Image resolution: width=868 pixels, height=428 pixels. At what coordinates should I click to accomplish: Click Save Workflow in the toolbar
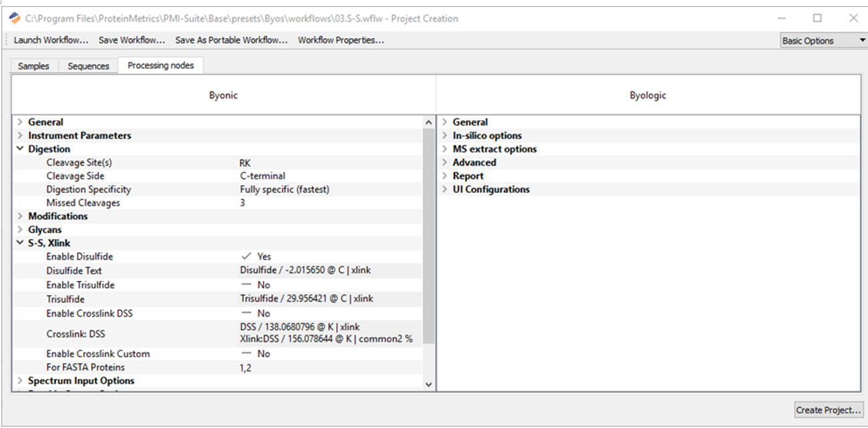click(132, 40)
